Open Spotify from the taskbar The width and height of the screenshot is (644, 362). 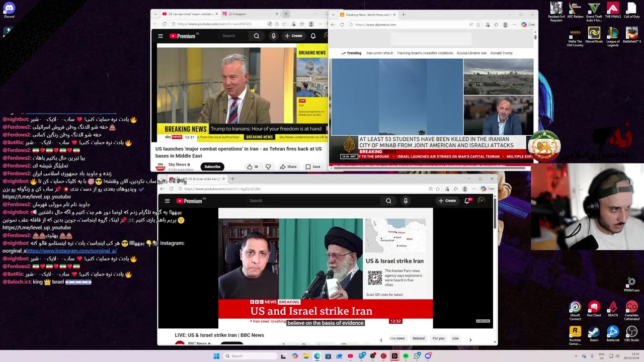[x=406, y=356]
